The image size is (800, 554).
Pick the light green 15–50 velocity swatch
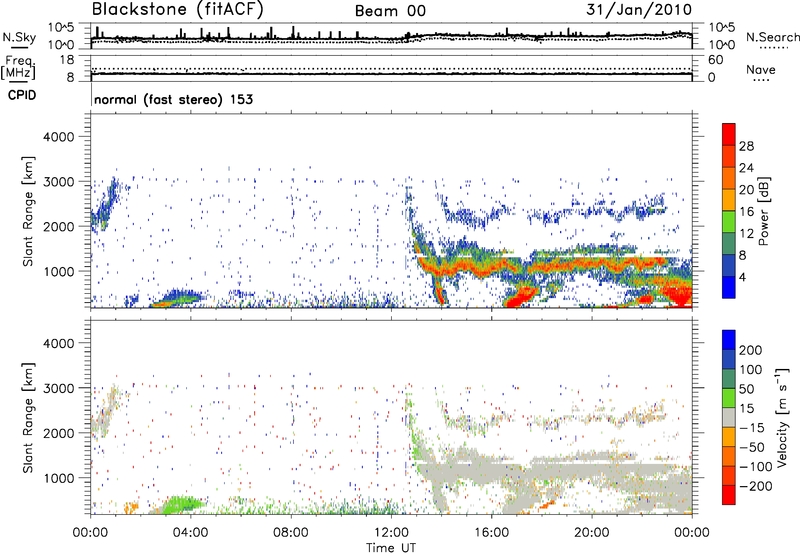[x=729, y=398]
